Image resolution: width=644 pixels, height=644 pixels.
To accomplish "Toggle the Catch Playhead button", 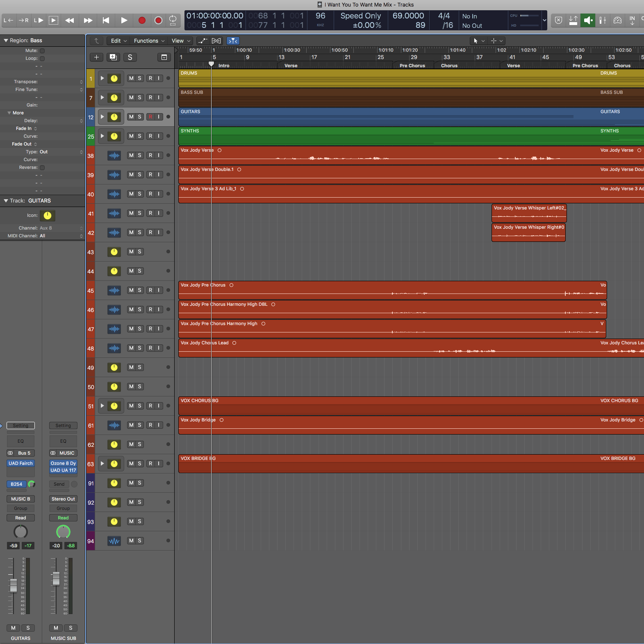I will (x=233, y=41).
